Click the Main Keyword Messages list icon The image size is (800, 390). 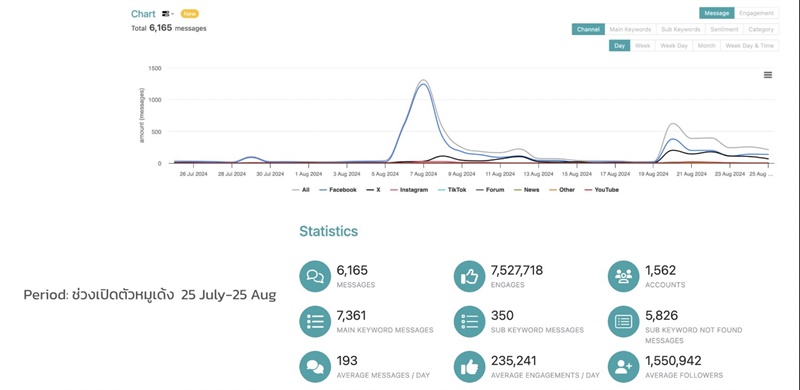coord(315,321)
